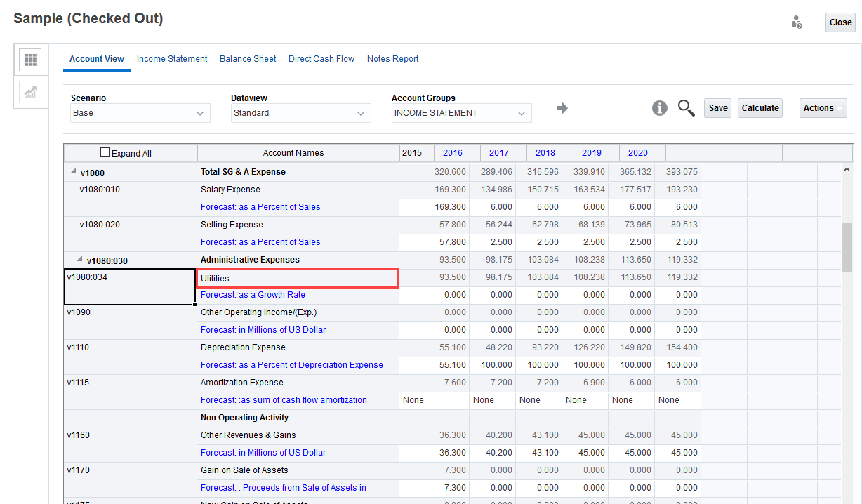Open the Account Groups dropdown

tap(461, 113)
